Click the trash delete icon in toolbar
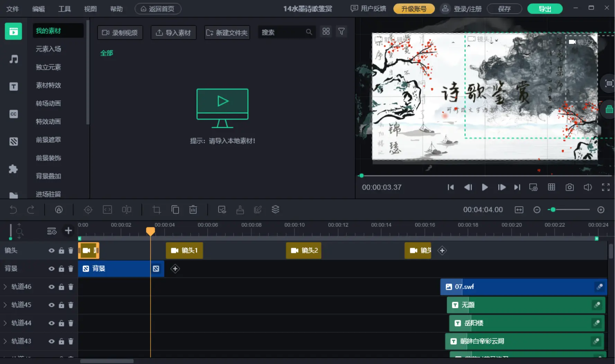The image size is (615, 364). click(193, 210)
